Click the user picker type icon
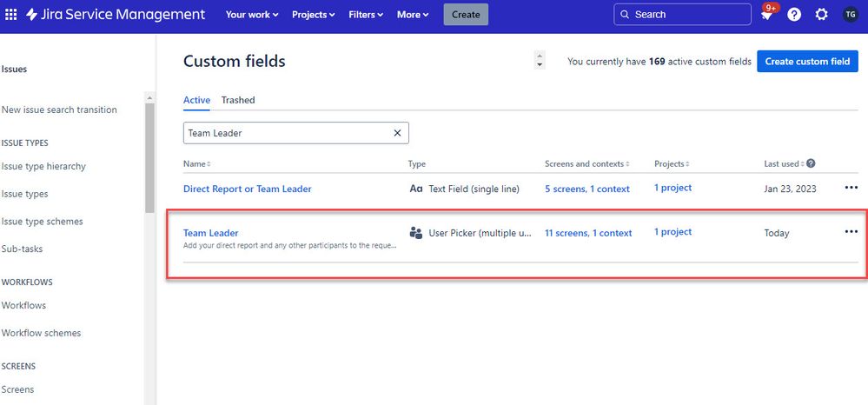The height and width of the screenshot is (405, 868). [415, 233]
